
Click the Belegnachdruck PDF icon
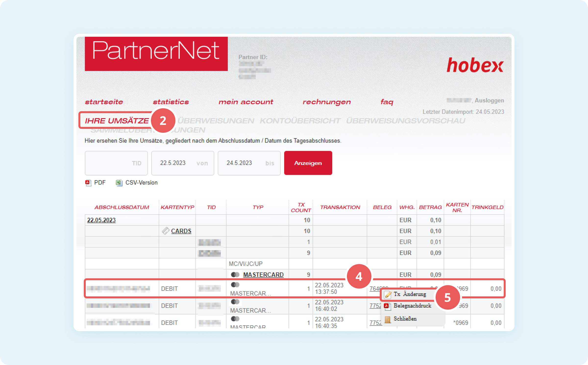coord(387,306)
